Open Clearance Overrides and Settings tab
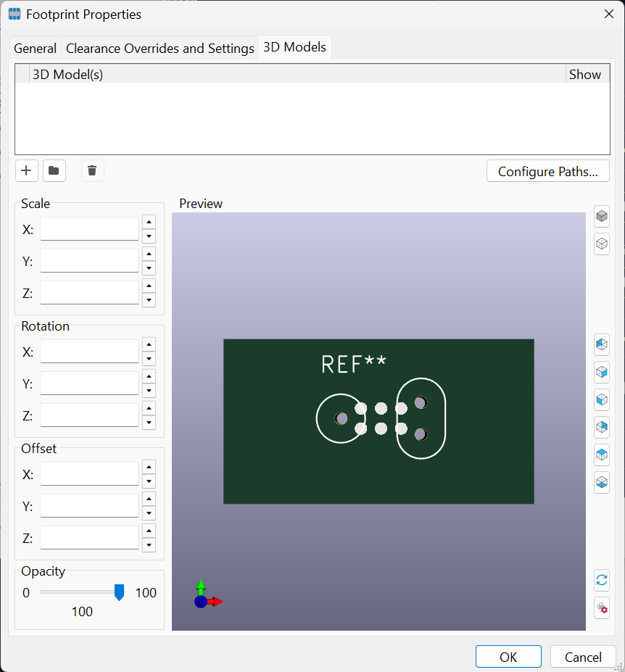625x672 pixels. (x=160, y=49)
